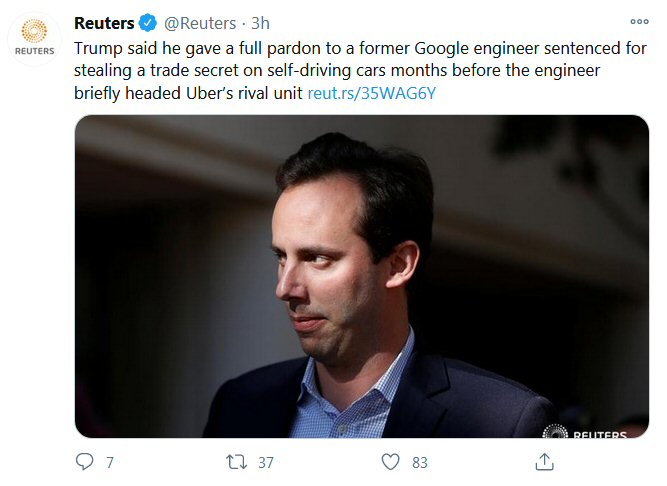Enlarge the photo of the man in blazer
667x486 pixels.
click(x=362, y=275)
